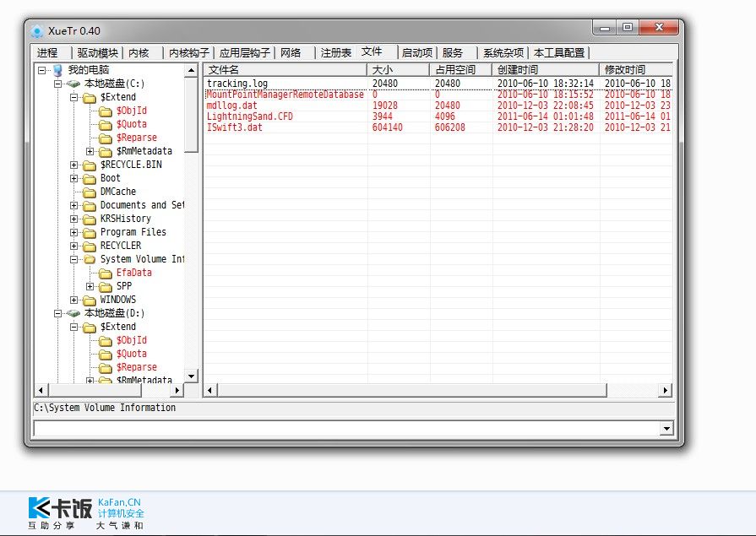The image size is (756, 536).
Task: Switch to the 启动项 tab
Action: (417, 53)
